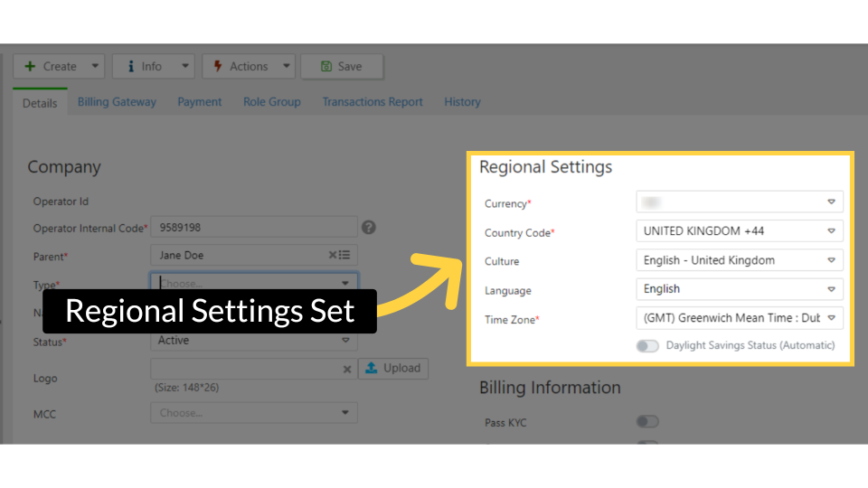Open the Create dropdown arrow

click(x=95, y=66)
